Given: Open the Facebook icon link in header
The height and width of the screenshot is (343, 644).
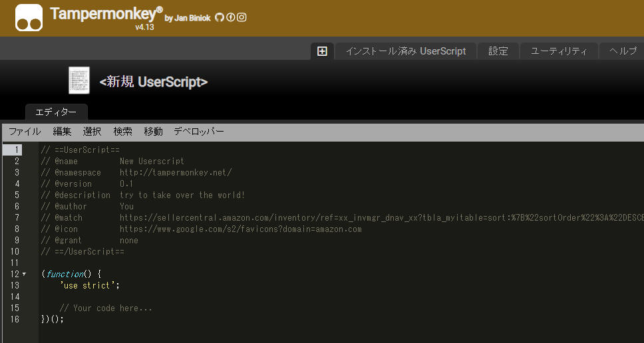Looking at the screenshot, I should click(231, 17).
